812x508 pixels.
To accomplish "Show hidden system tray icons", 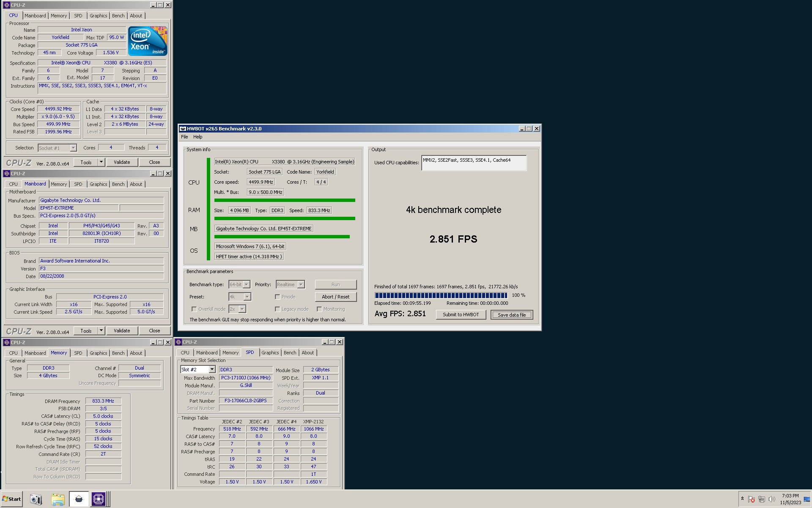I will 742,499.
